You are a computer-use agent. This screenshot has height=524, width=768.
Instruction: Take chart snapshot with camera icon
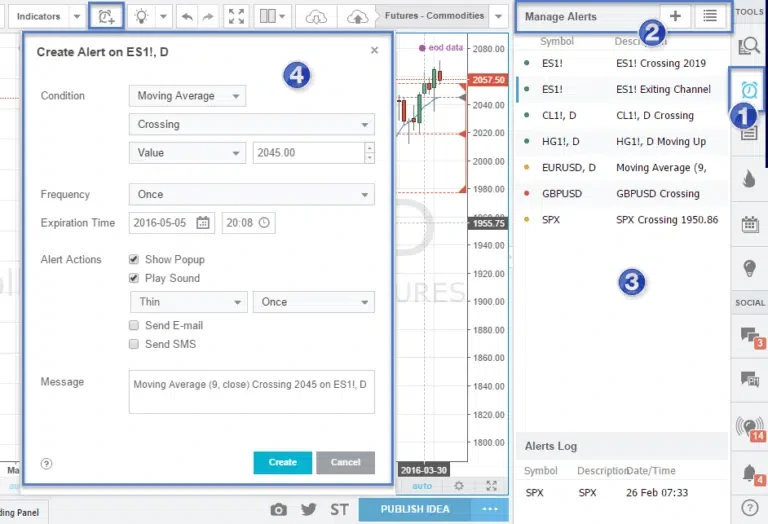pyautogui.click(x=279, y=510)
